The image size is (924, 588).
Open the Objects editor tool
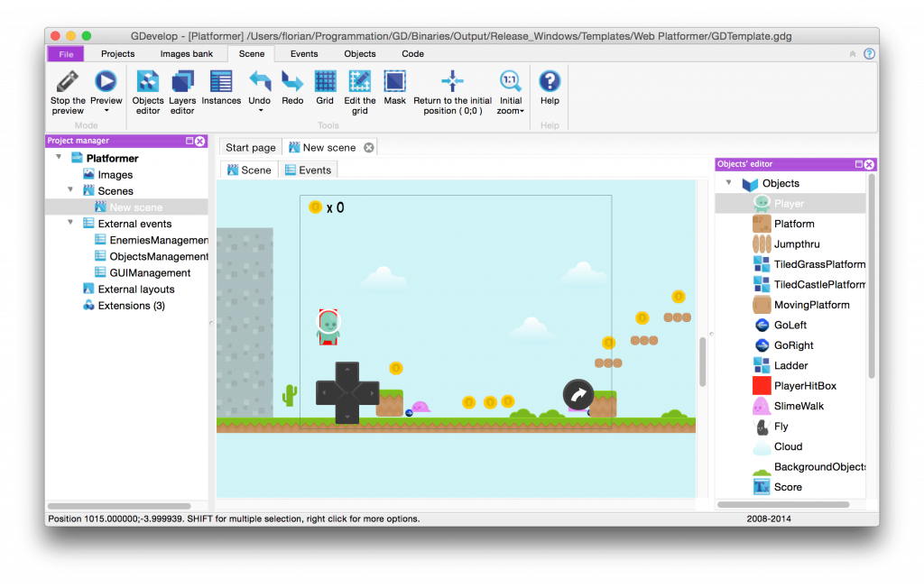(148, 82)
